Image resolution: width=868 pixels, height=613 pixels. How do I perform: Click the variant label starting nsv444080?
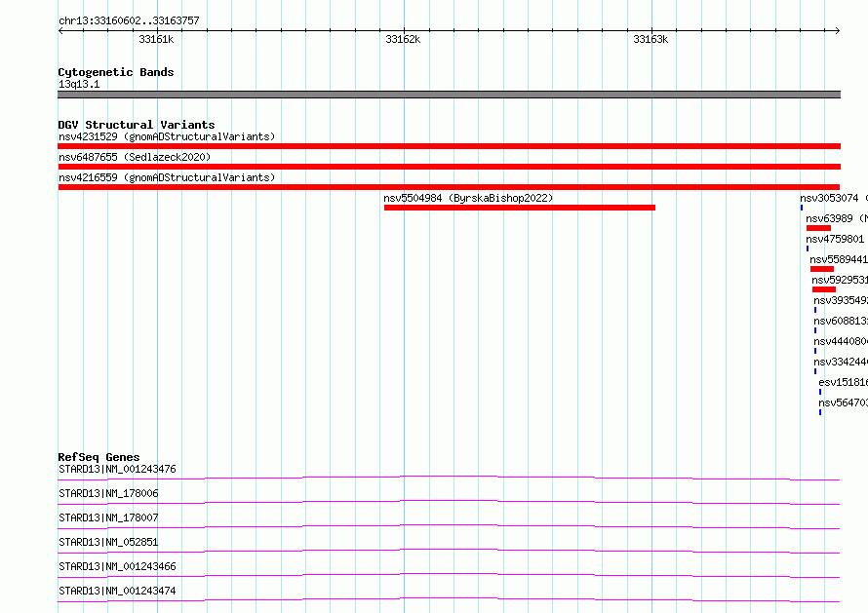pos(841,341)
